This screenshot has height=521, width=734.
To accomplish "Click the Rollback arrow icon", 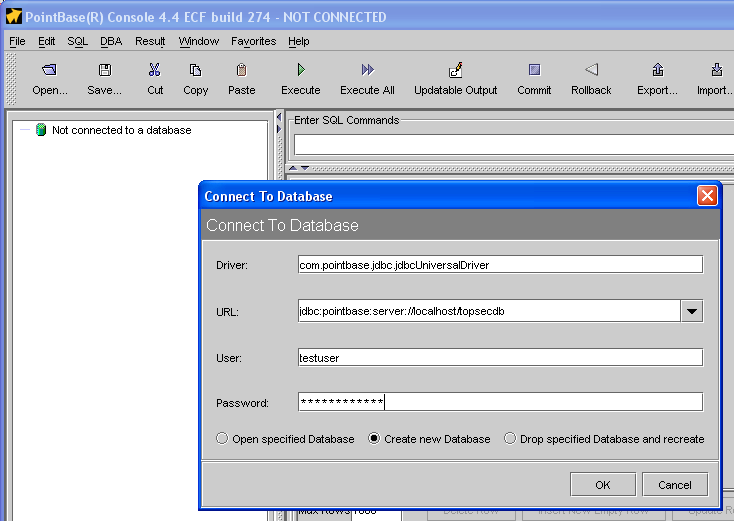I will tap(591, 70).
